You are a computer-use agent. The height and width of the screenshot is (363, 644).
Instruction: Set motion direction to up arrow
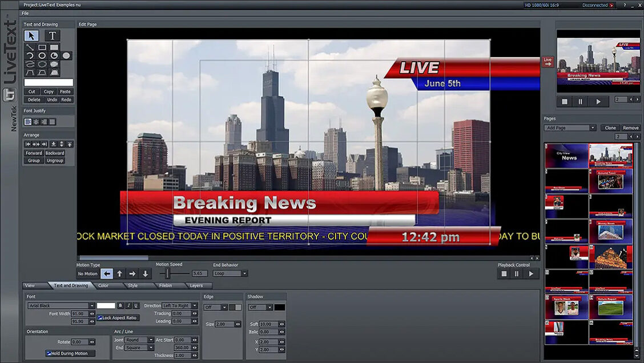[x=119, y=274]
